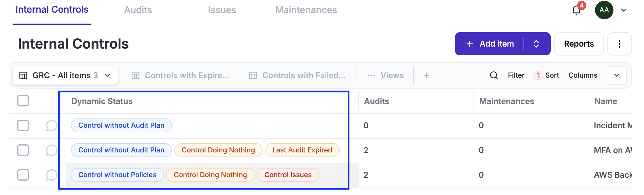The height and width of the screenshot is (195, 644).
Task: Click the AA user avatar
Action: (604, 10)
